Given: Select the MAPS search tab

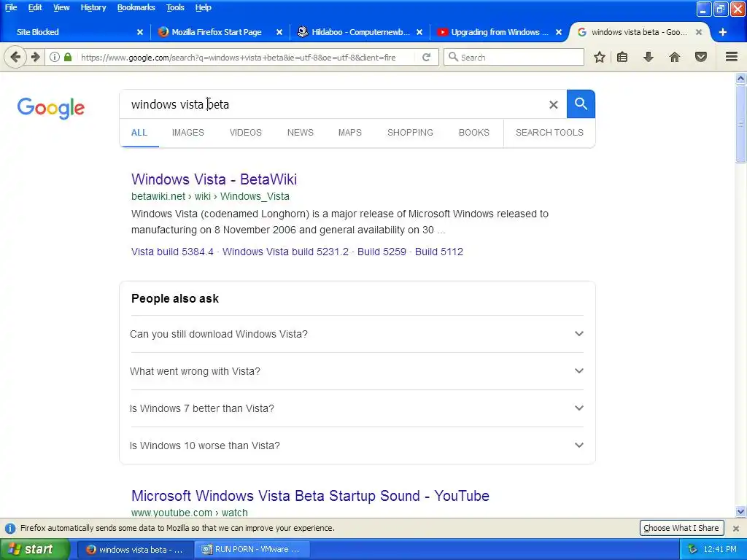Looking at the screenshot, I should click(349, 133).
